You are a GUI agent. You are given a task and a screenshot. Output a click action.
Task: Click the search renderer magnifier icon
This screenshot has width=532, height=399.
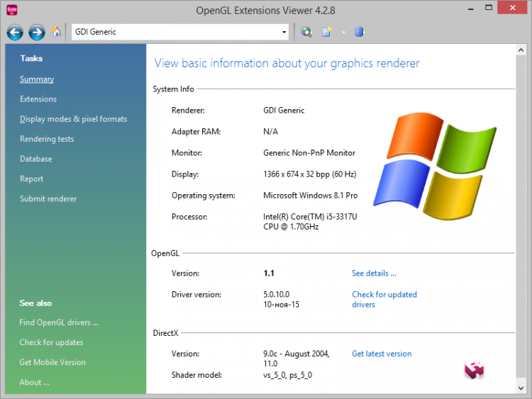[306, 32]
